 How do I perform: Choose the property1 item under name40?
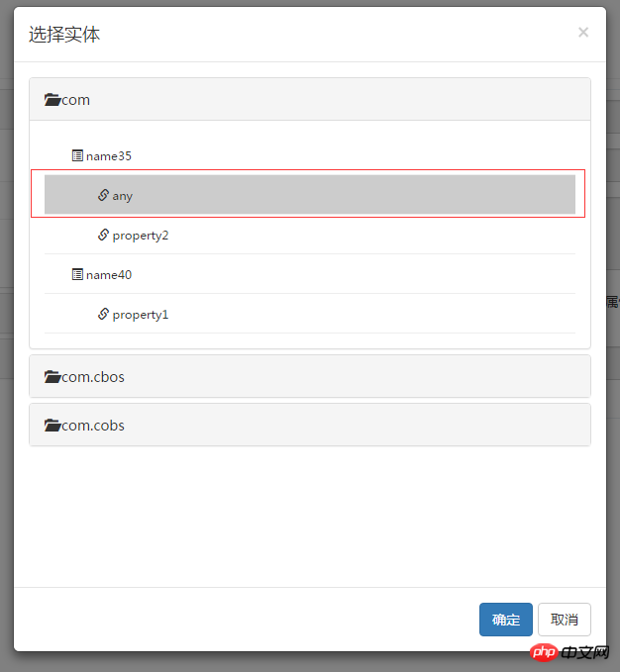click(x=141, y=315)
